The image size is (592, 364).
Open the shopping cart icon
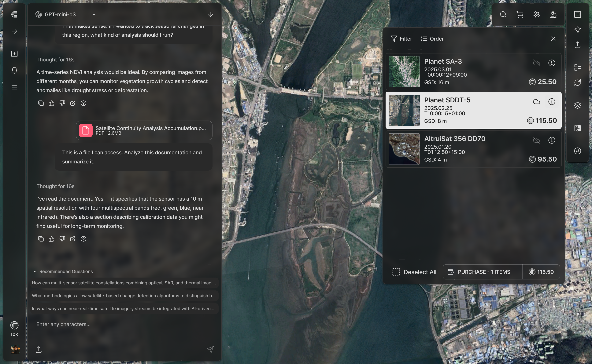(x=520, y=14)
